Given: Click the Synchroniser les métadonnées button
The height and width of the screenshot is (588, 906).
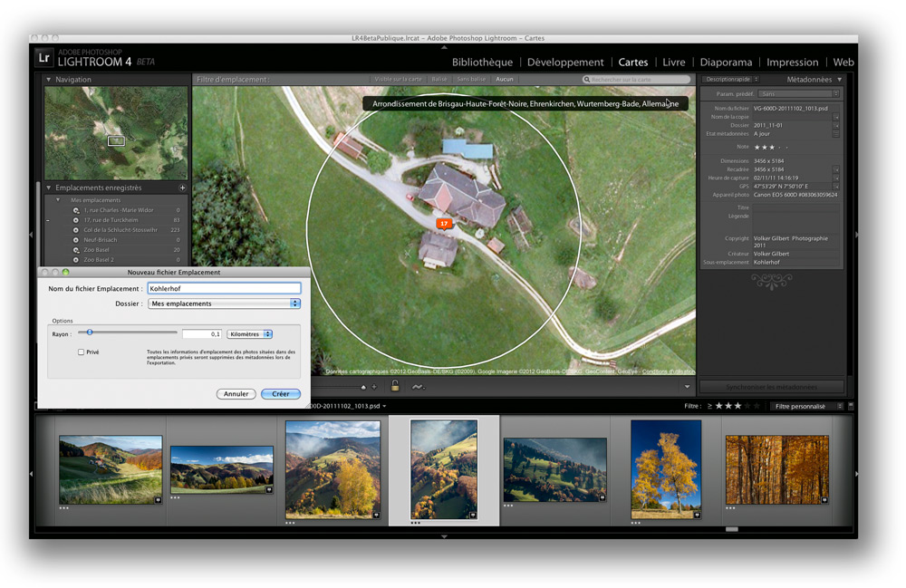Looking at the screenshot, I should (x=772, y=387).
